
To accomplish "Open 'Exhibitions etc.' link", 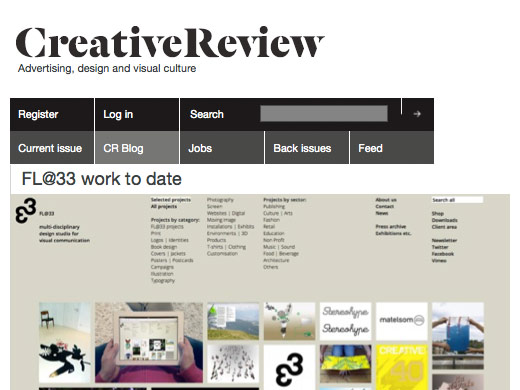I will (x=393, y=233).
